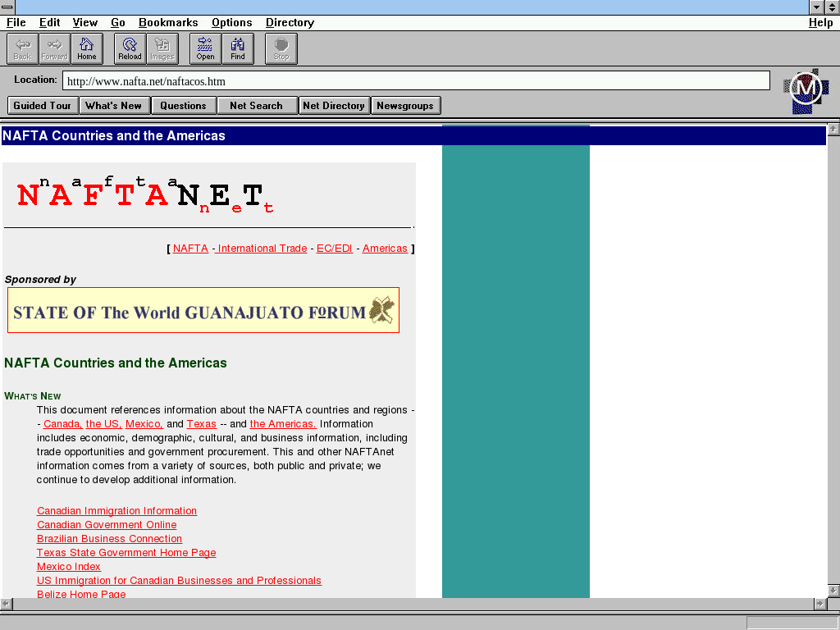Click the horizontal scrollbar right arrow
Screen dimensions: 840x630
(x=819, y=604)
